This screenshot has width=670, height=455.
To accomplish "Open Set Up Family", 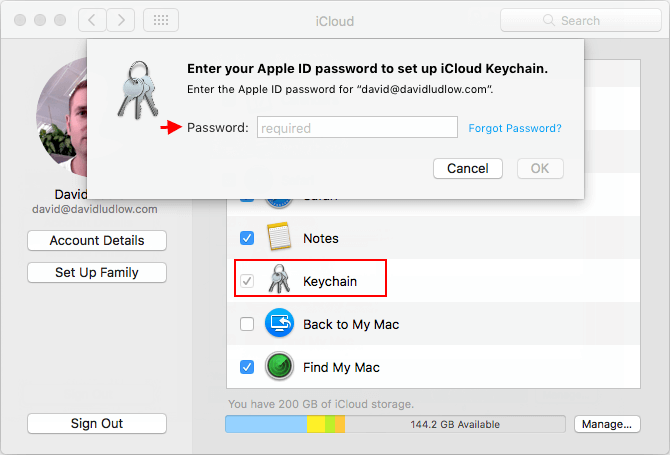I will coord(97,273).
